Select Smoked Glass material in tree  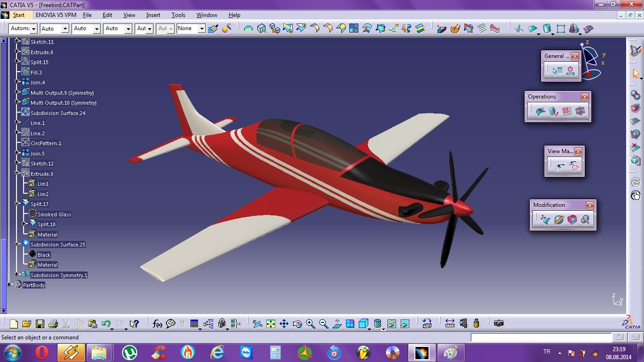pyautogui.click(x=54, y=214)
